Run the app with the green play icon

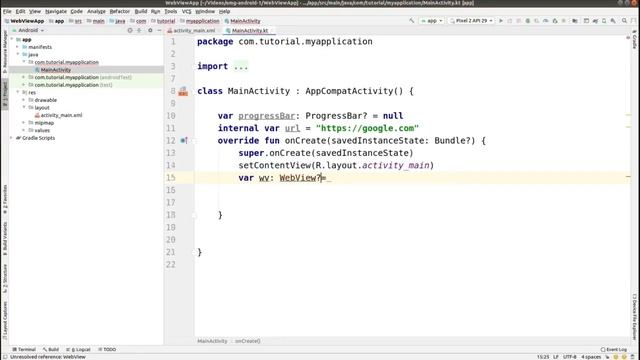(x=501, y=20)
